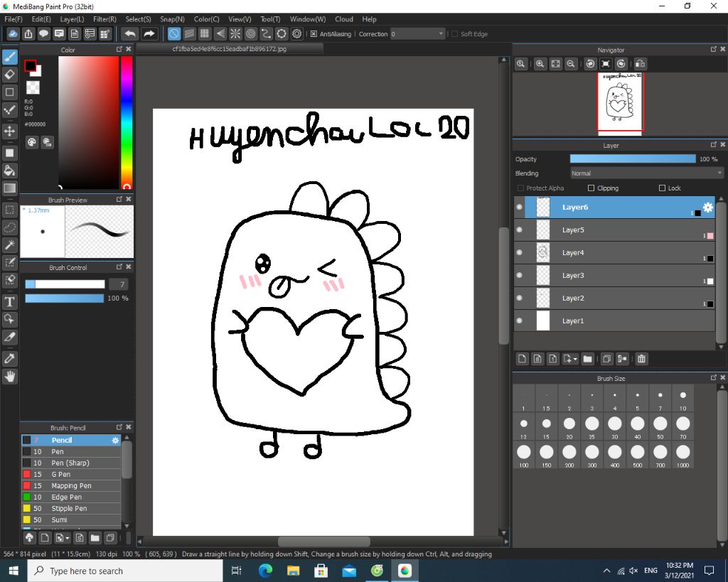Viewport: 728px width, 582px height.
Task: Open the View menu
Action: 240,19
